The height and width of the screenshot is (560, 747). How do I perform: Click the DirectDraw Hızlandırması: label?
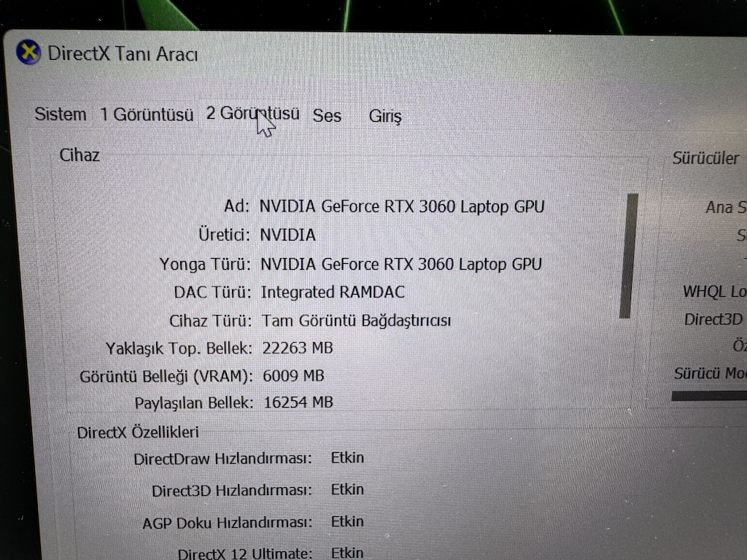tap(222, 459)
